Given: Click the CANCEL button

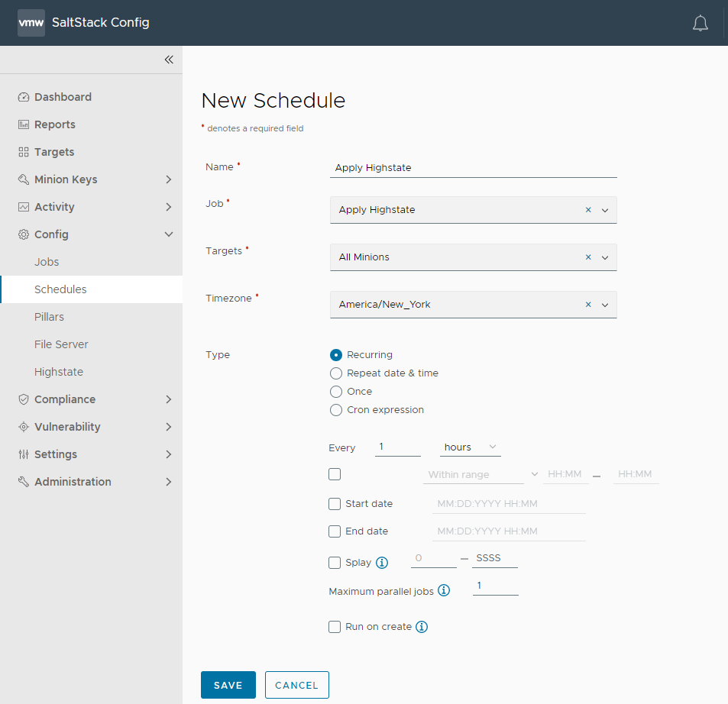Looking at the screenshot, I should tap(296, 685).
